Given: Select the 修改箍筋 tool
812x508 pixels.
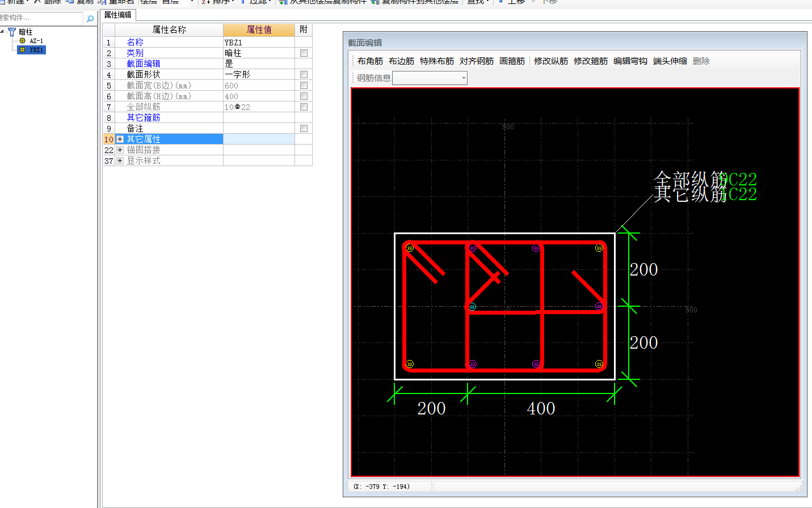Looking at the screenshot, I should click(591, 61).
